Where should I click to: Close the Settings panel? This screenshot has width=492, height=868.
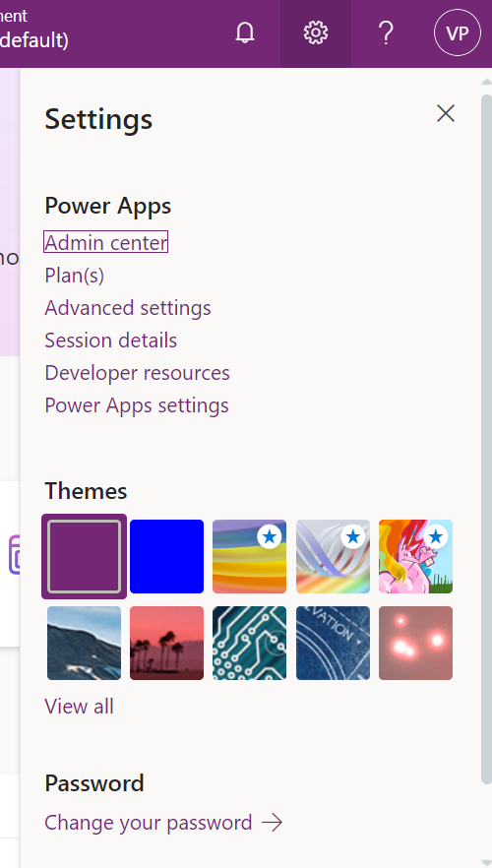(446, 113)
